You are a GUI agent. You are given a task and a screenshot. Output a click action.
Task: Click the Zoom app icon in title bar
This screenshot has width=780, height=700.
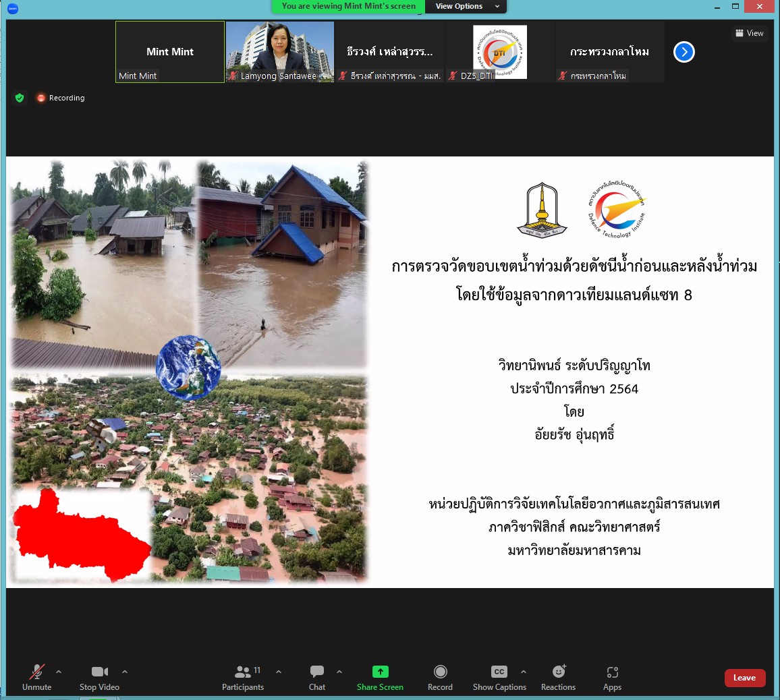click(13, 9)
